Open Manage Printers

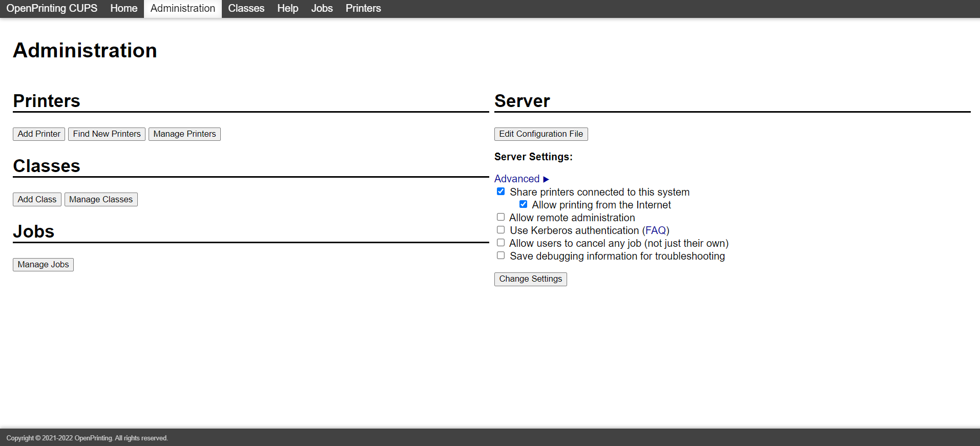184,134
